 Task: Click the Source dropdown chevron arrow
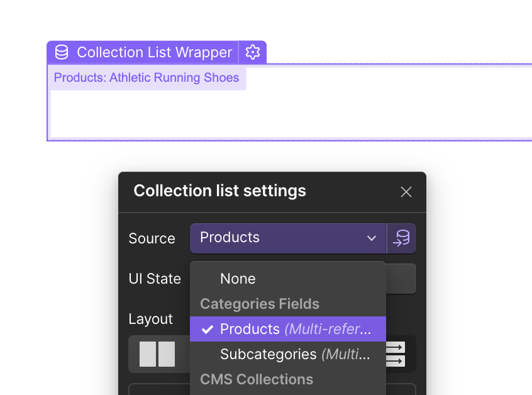(372, 238)
